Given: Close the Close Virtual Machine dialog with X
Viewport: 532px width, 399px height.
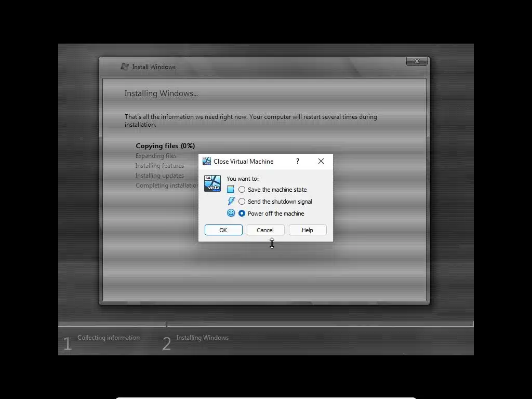Looking at the screenshot, I should pyautogui.click(x=321, y=161).
